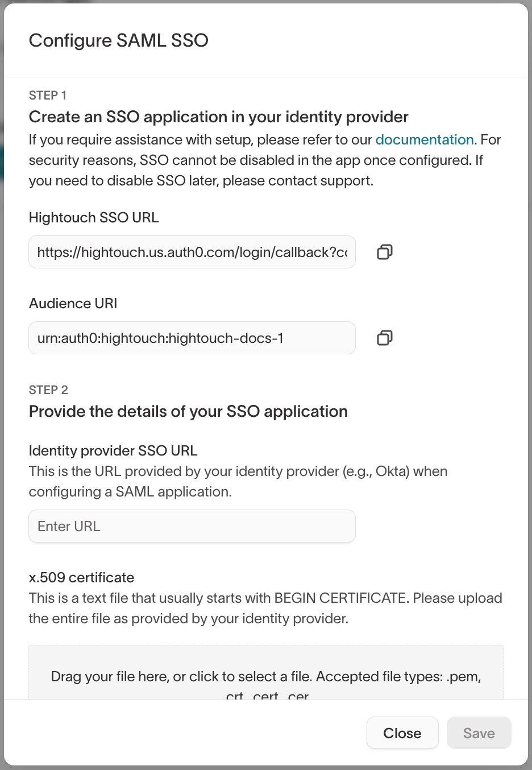The image size is (532, 770).
Task: Focus the Hightouch SSO URL read-only field
Action: pyautogui.click(x=192, y=252)
